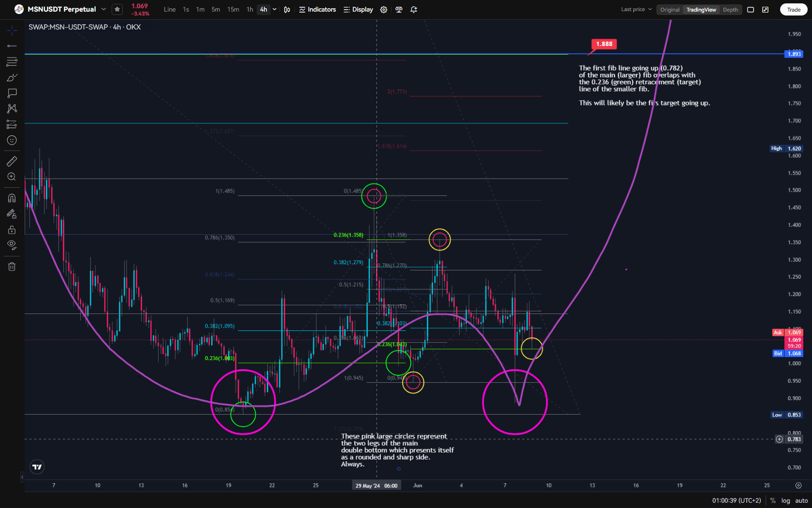Lock all drawing tools

(12, 229)
